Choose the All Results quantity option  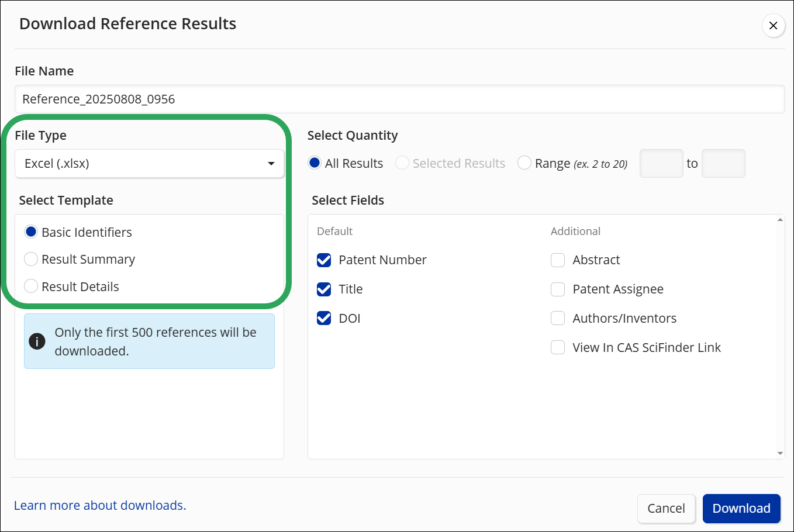tap(315, 163)
